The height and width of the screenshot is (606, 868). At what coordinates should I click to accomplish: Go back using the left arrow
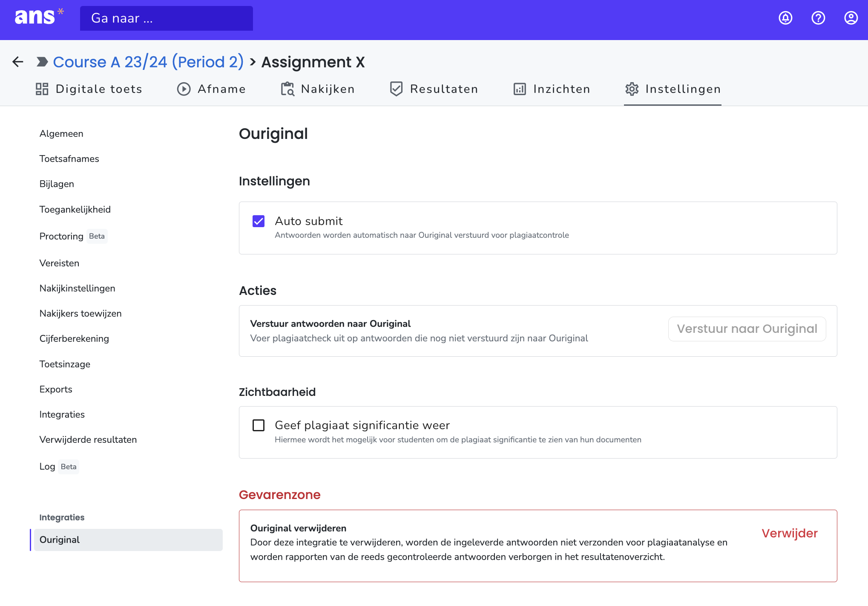pyautogui.click(x=18, y=62)
